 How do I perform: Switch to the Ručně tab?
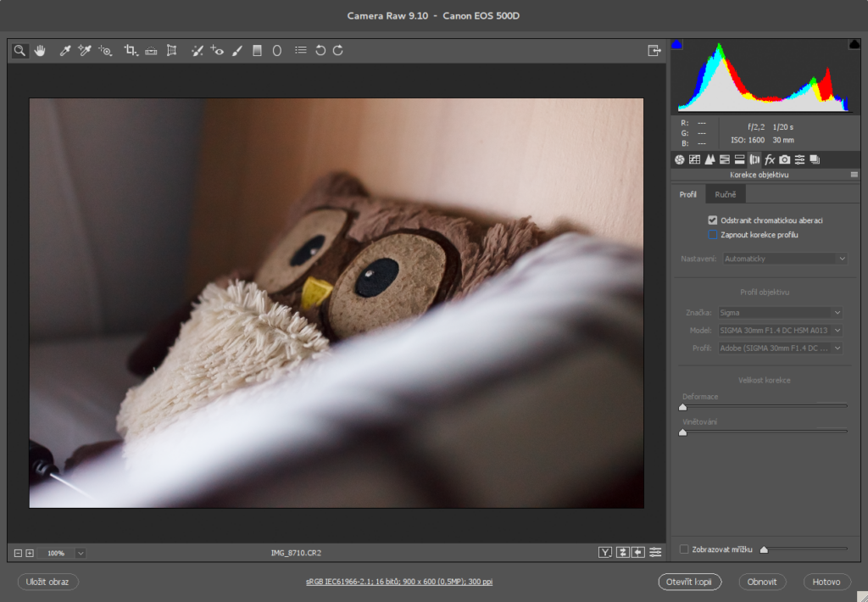(x=726, y=193)
